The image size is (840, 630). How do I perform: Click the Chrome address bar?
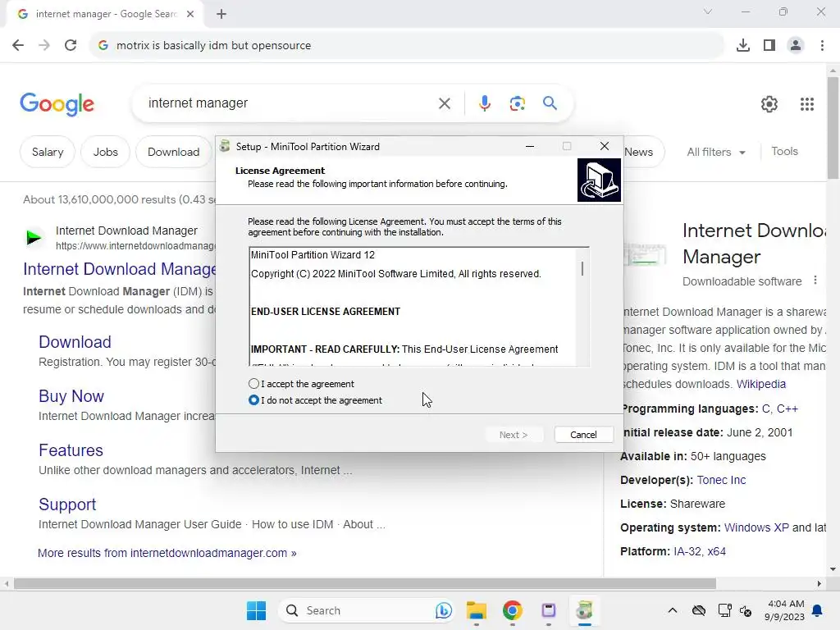click(407, 46)
